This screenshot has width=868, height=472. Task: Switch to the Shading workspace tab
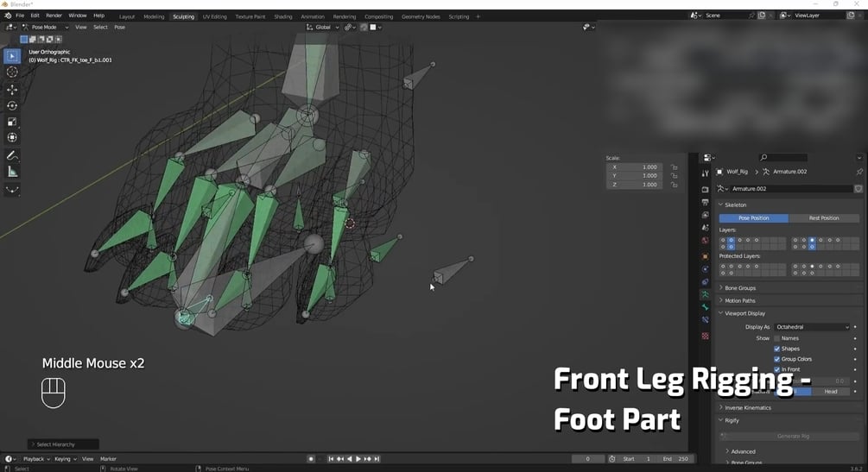pos(283,16)
